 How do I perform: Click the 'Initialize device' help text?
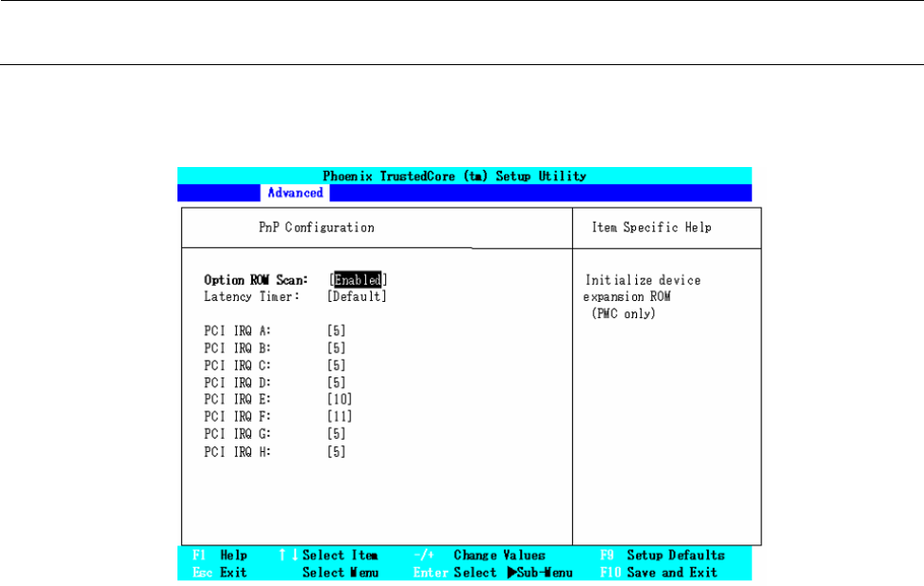(x=643, y=280)
